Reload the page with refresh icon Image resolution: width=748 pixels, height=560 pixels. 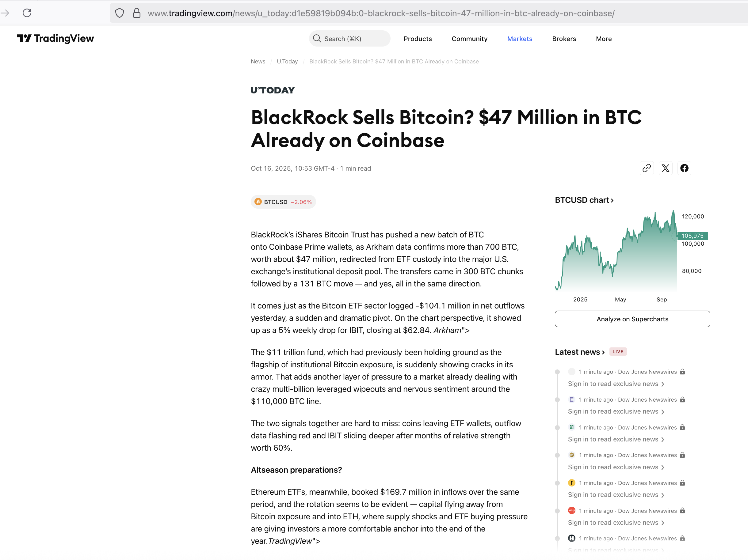(x=27, y=13)
